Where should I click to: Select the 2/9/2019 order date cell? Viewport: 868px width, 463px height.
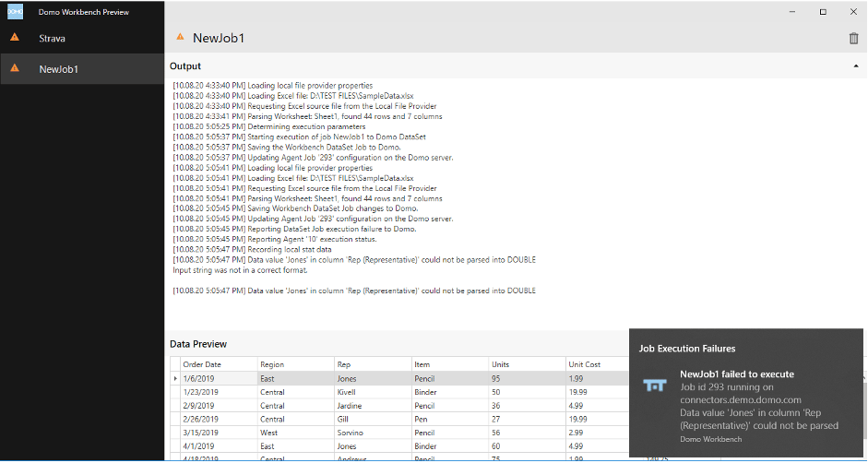click(x=220, y=406)
